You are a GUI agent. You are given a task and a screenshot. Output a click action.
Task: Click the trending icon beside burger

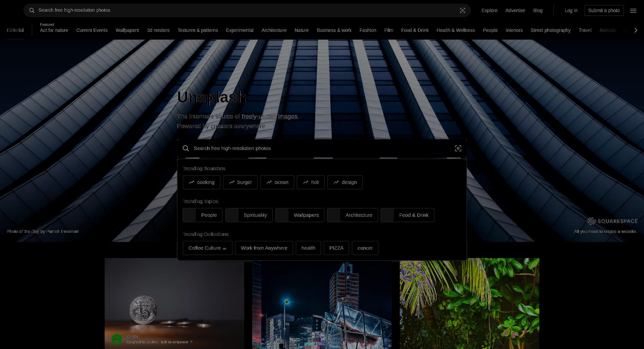[x=232, y=182]
